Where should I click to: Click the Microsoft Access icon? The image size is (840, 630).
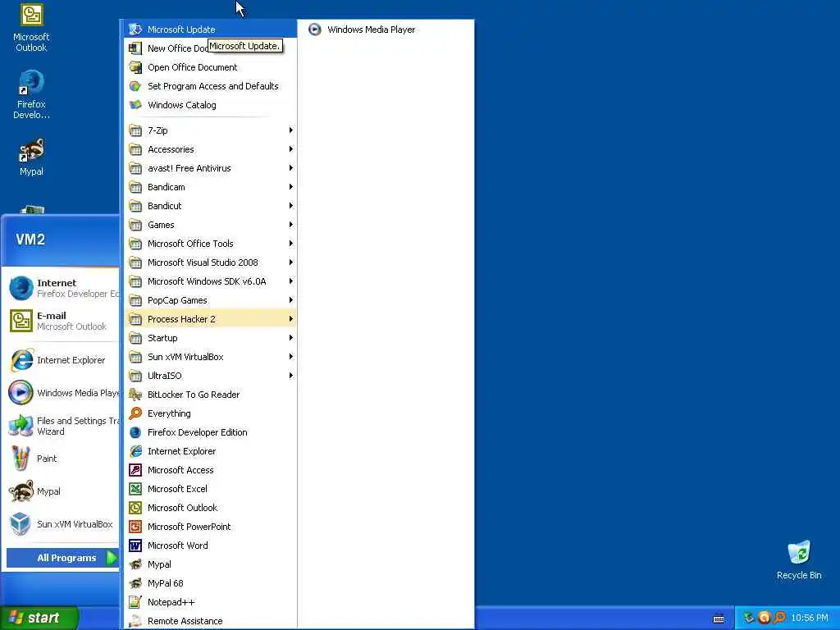(x=135, y=470)
